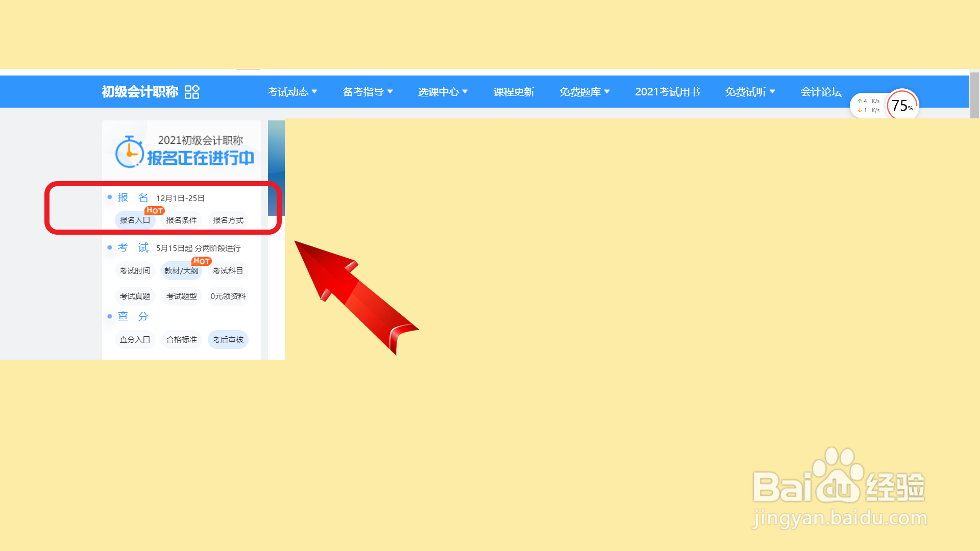Open the 课程更新 menu item

point(513,92)
